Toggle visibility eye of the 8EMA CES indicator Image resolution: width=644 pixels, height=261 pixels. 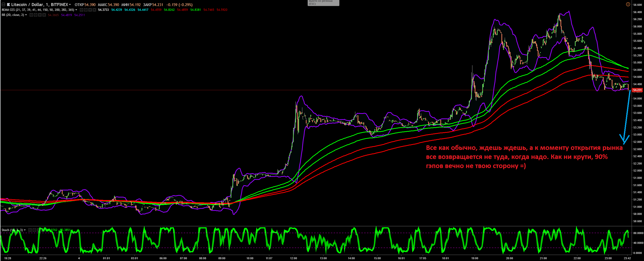click(x=82, y=10)
